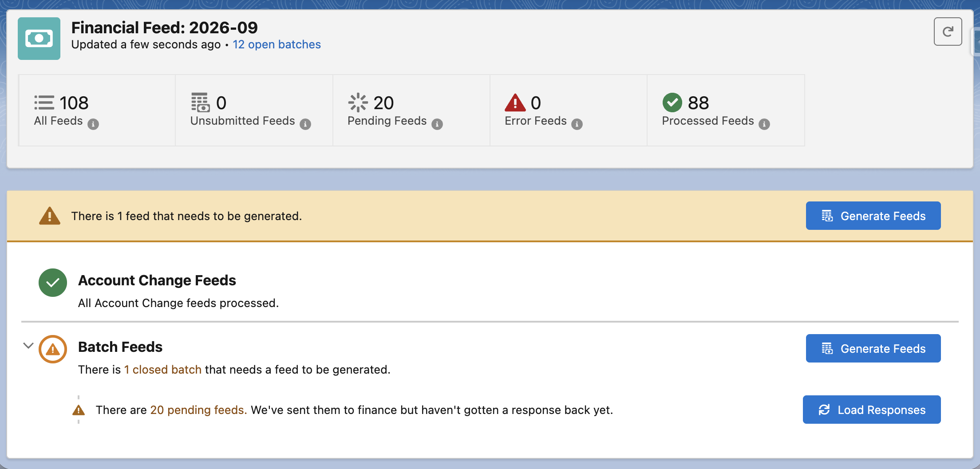Open info icon beside Unsubmitted Feeds

coord(305,124)
